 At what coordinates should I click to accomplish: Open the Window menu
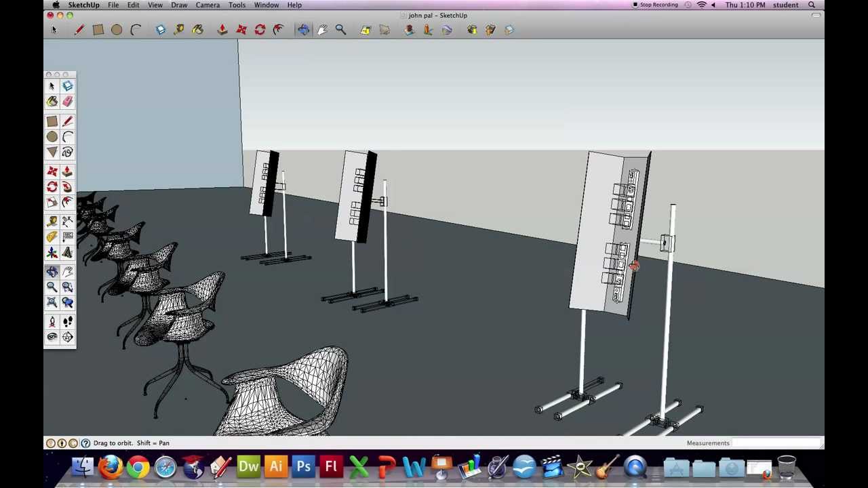[x=267, y=5]
